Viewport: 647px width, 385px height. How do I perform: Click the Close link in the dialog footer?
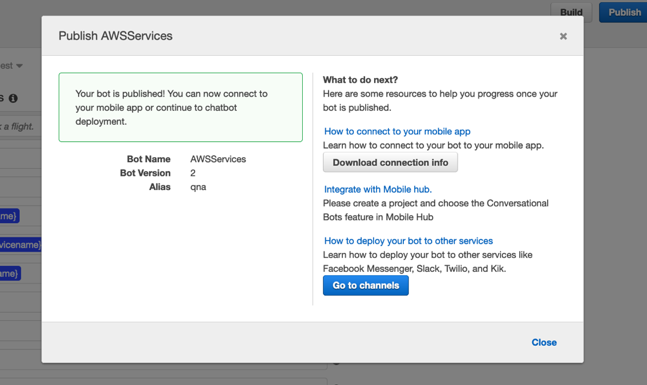(x=544, y=342)
